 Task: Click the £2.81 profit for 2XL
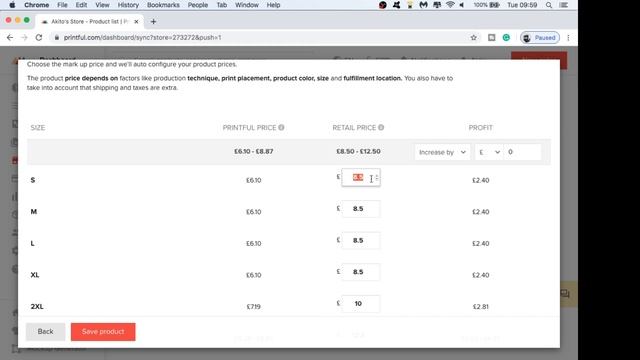tap(480, 307)
